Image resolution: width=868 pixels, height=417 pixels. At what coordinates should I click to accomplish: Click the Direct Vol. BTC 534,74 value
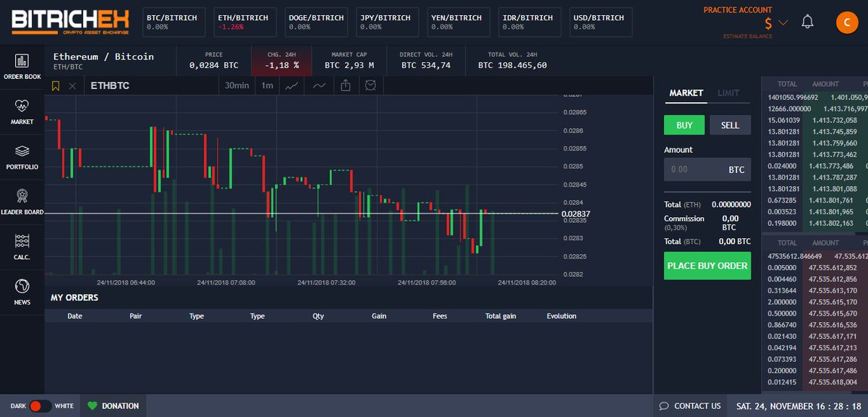pyautogui.click(x=426, y=65)
